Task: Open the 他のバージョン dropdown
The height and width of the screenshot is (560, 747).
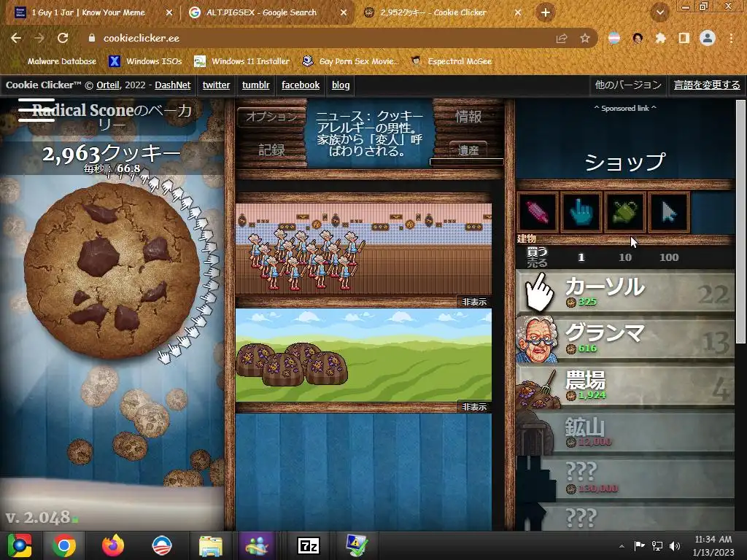Action: (628, 85)
